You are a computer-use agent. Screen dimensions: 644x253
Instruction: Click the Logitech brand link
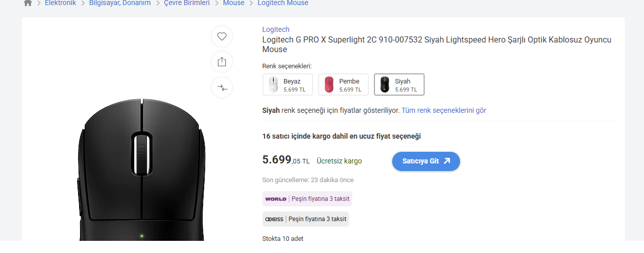pos(276,29)
